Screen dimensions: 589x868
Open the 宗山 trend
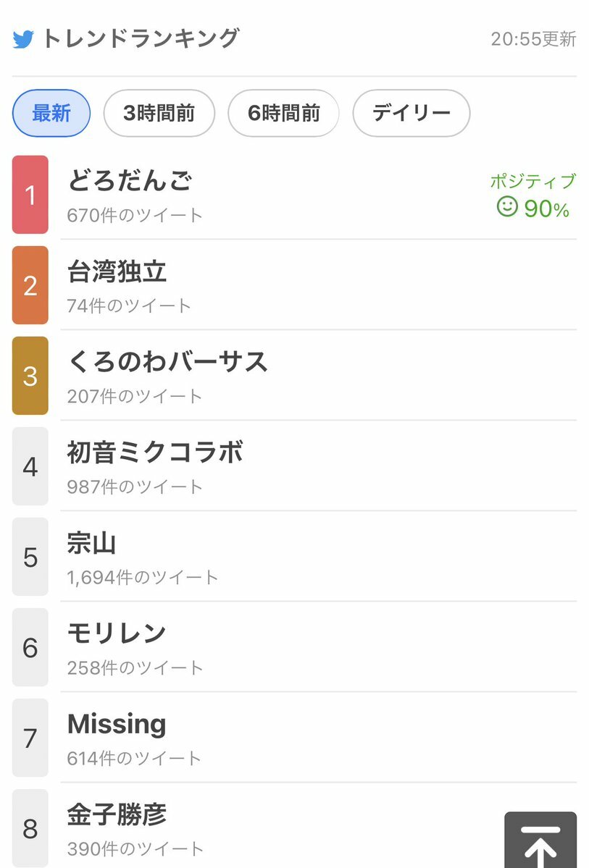(x=92, y=542)
